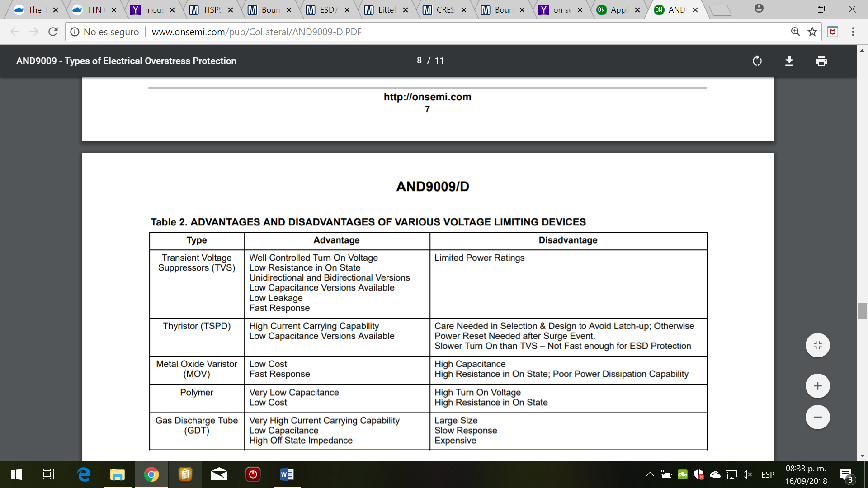Click the PDF title 'AND9009 - Types of Electrical Overstress Protection'
This screenshot has height=488, width=868.
[x=126, y=61]
